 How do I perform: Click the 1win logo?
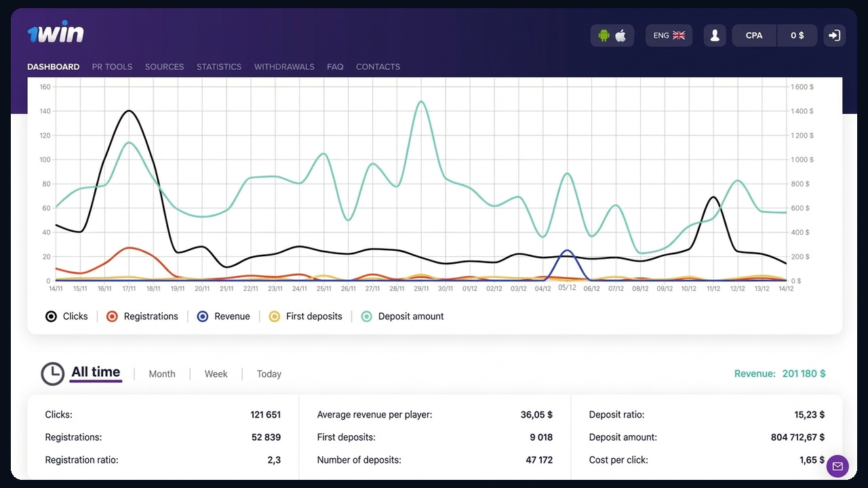pos(55,33)
